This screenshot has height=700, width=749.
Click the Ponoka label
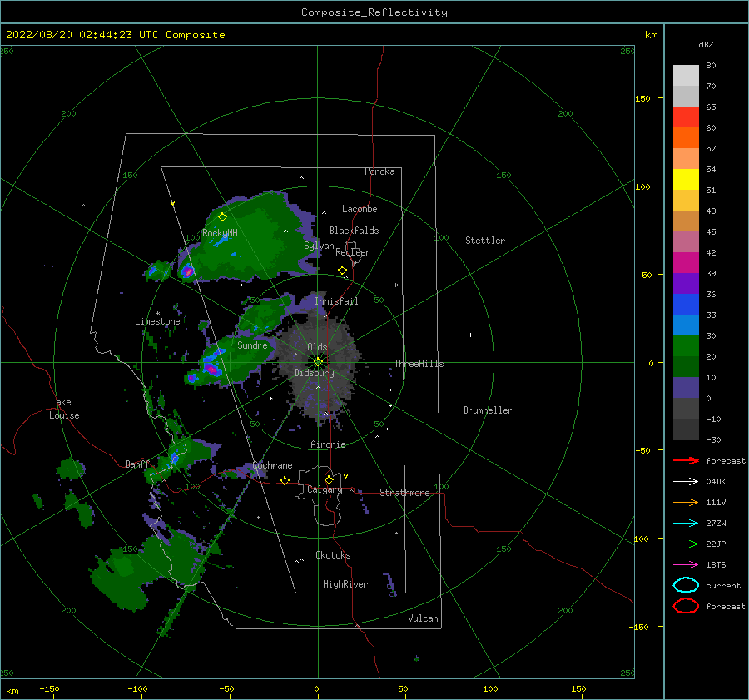379,171
